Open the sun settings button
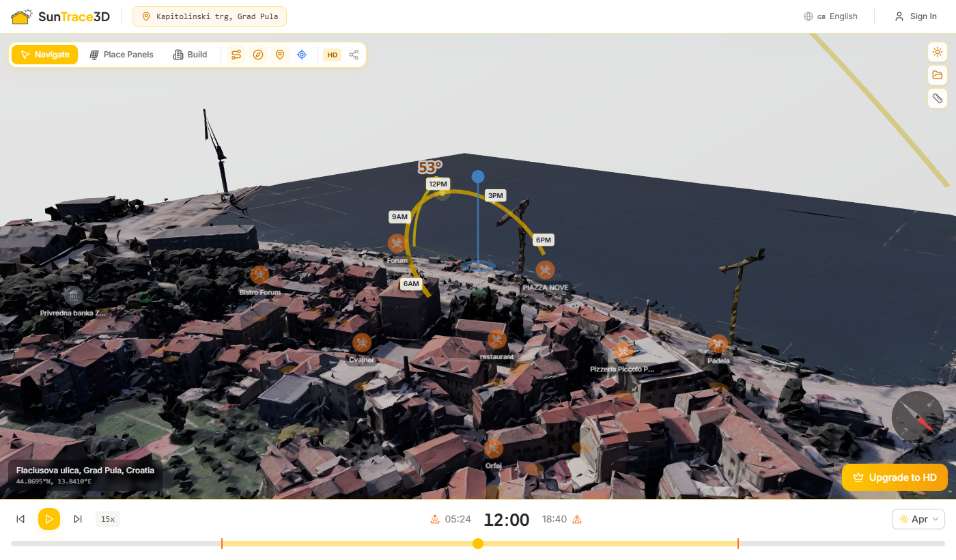Viewport: 956px width, 560px height. click(x=938, y=52)
